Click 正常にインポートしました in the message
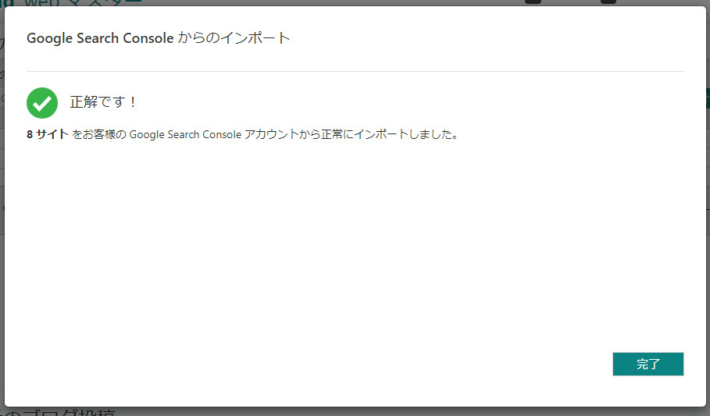This screenshot has height=416, width=710. click(x=398, y=134)
